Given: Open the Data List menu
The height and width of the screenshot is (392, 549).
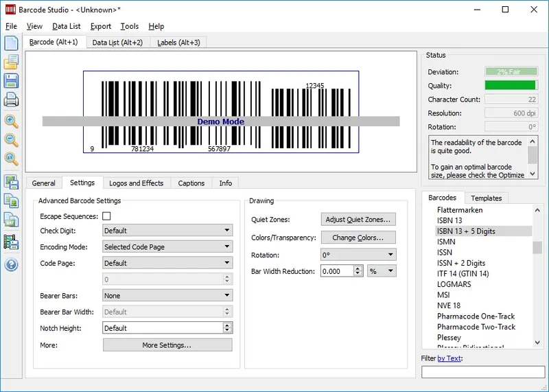Looking at the screenshot, I should coord(66,26).
